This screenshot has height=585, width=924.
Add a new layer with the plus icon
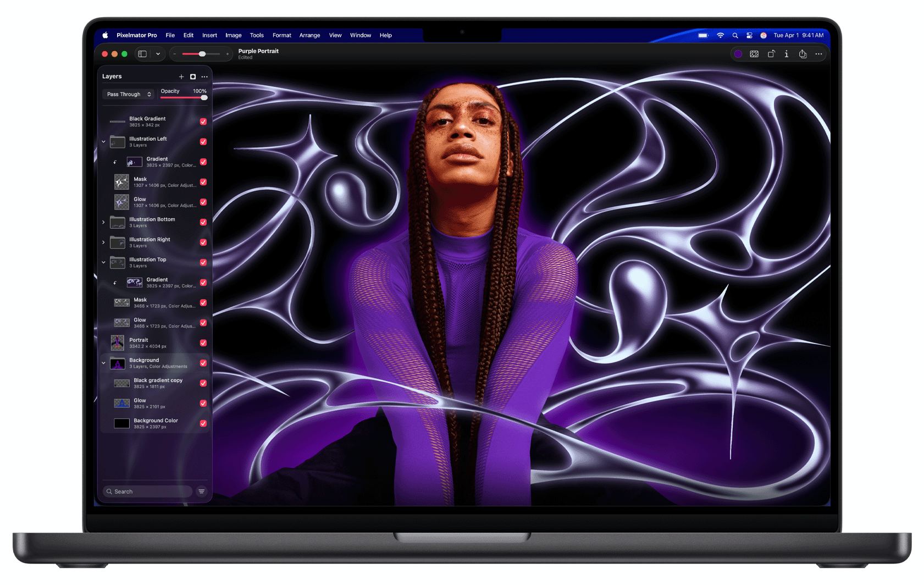(181, 76)
